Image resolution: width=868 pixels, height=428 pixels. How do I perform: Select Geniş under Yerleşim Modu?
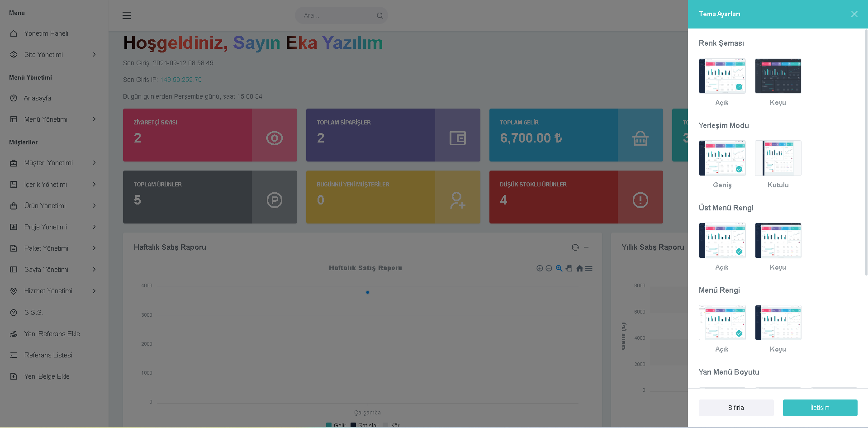point(722,158)
